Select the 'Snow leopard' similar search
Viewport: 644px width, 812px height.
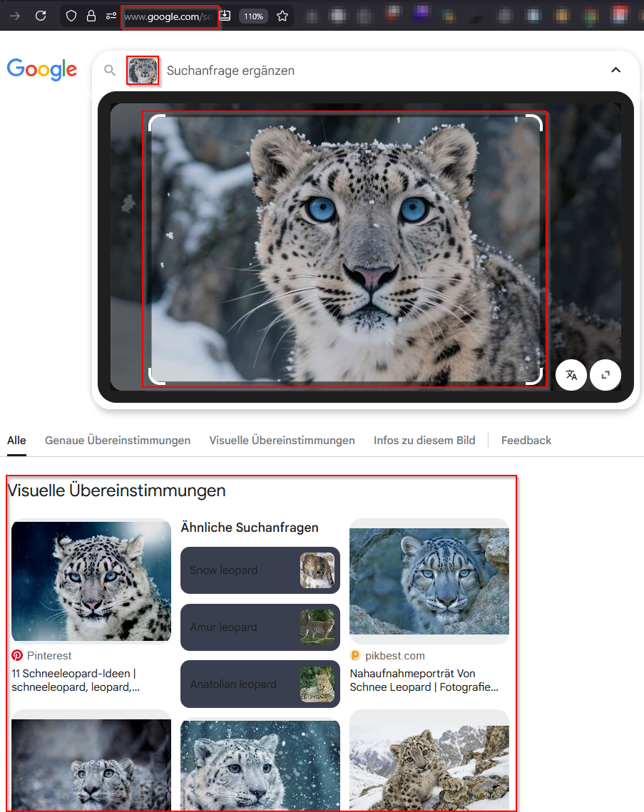[260, 570]
